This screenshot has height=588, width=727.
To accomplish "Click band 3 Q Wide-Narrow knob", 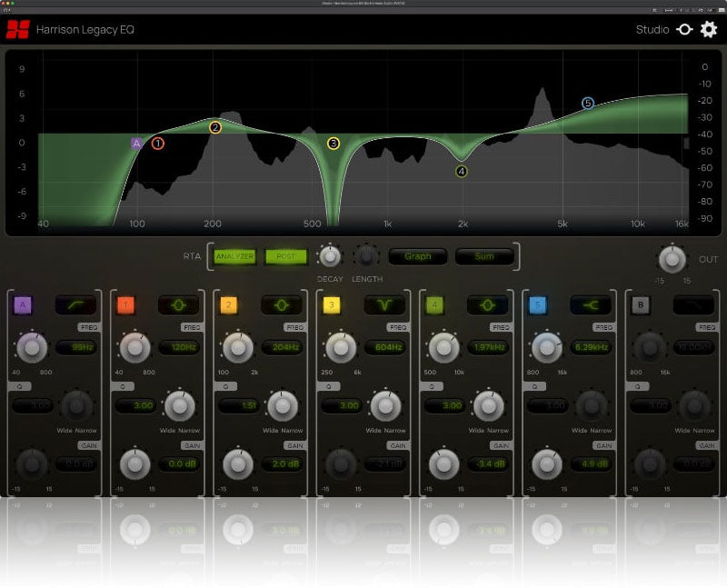I will tap(385, 406).
